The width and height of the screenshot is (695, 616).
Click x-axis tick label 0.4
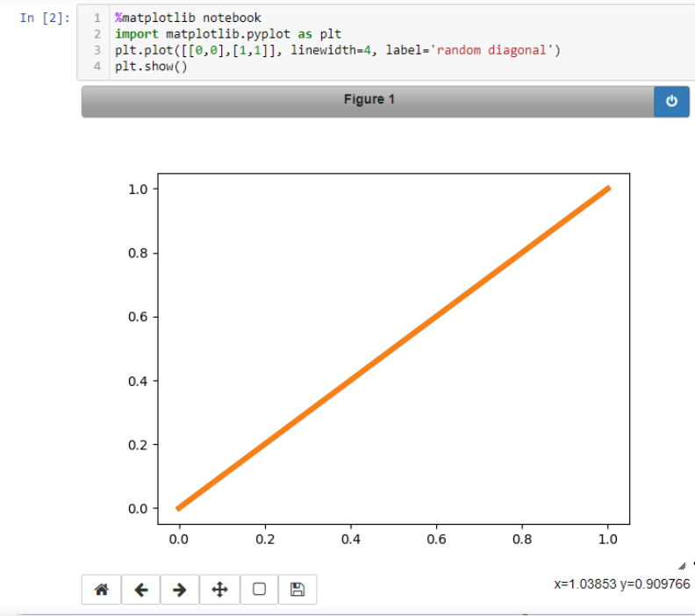pos(351,539)
